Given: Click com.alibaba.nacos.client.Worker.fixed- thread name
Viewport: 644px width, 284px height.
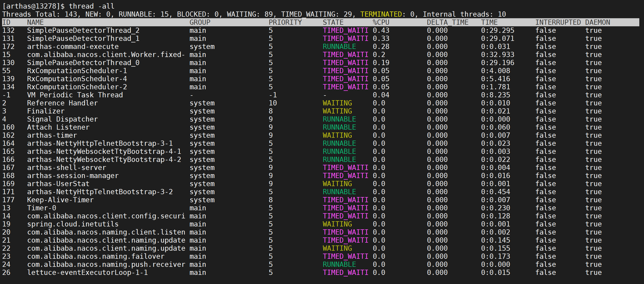Looking at the screenshot, I should tap(106, 55).
